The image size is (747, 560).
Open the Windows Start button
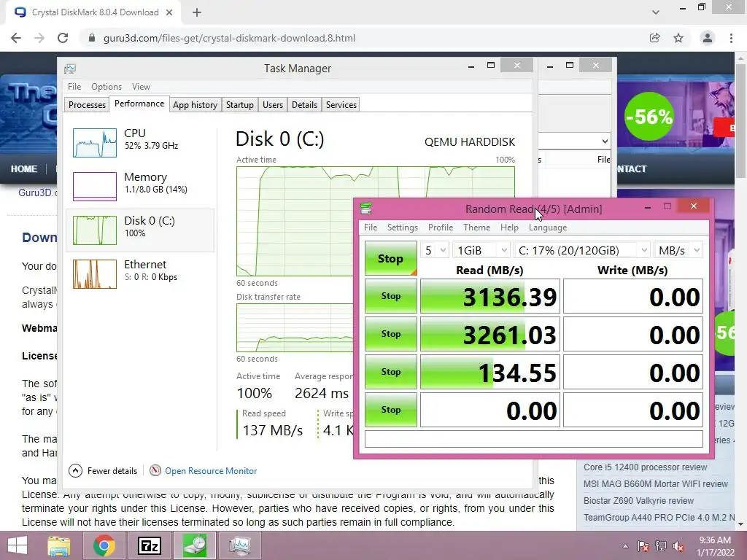point(18,545)
